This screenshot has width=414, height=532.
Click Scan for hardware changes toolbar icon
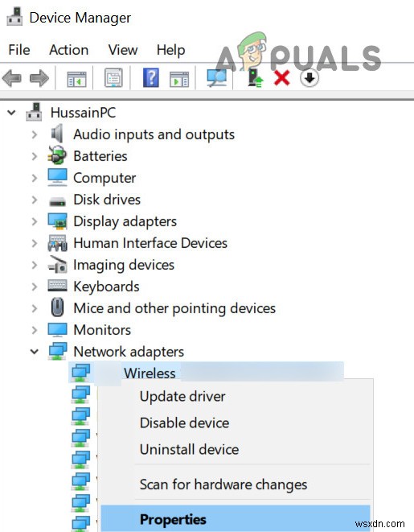pyautogui.click(x=217, y=78)
